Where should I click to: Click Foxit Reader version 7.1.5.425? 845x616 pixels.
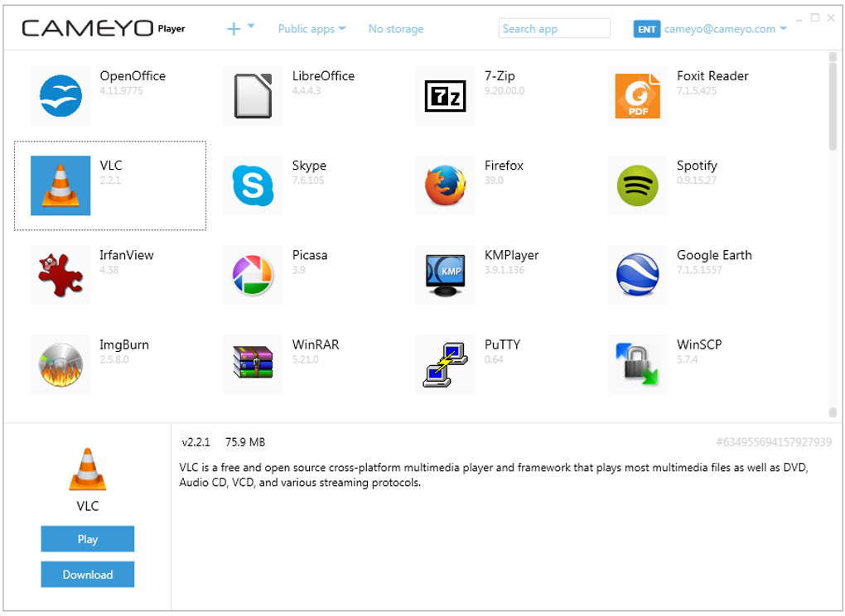tap(697, 91)
